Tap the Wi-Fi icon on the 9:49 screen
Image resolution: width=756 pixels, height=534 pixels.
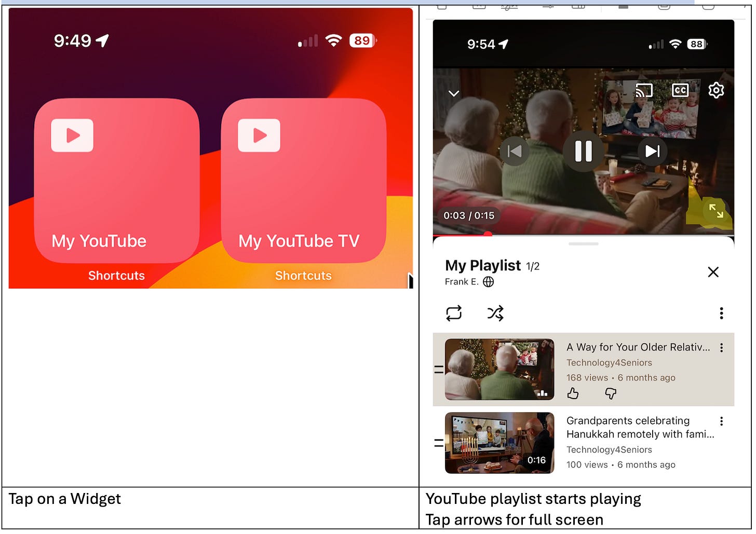[x=333, y=40]
